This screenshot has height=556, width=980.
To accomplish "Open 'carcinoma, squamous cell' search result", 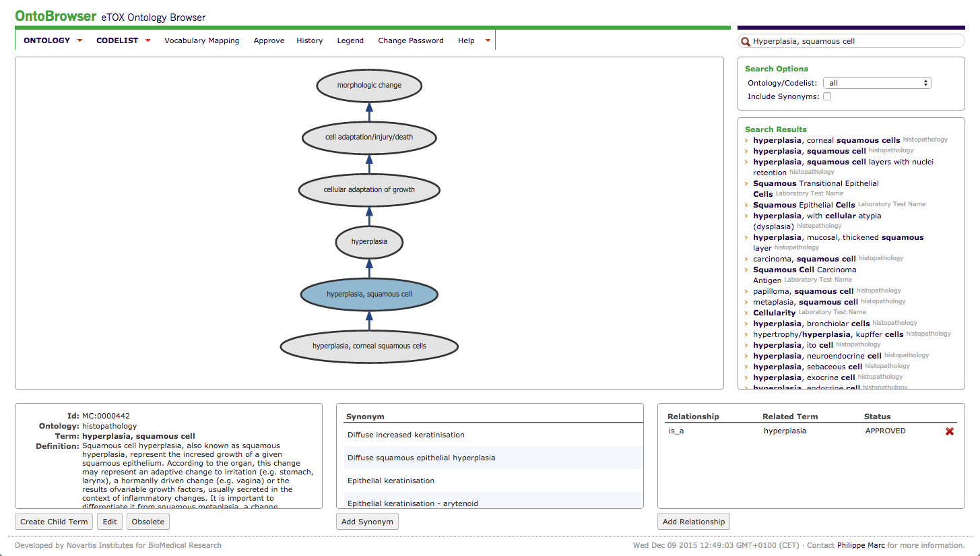I will (x=804, y=259).
